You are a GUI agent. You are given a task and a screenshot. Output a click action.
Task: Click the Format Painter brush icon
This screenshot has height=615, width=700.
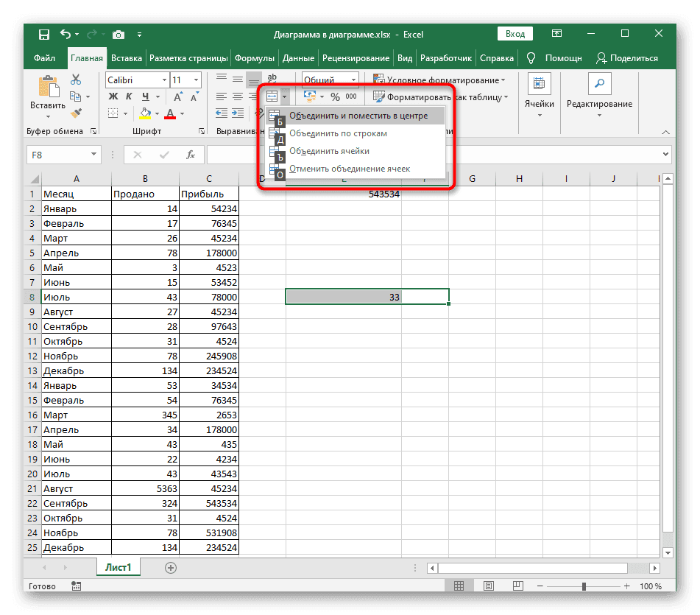76,113
